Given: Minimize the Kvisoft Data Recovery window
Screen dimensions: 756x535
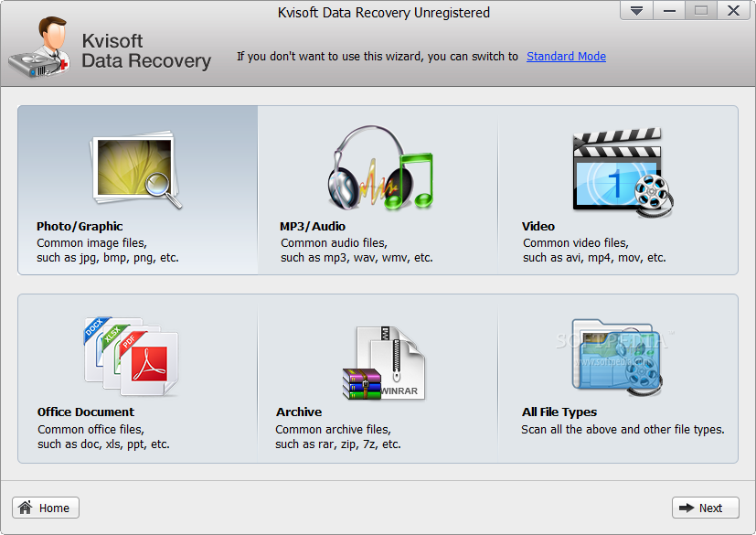Looking at the screenshot, I should click(669, 11).
